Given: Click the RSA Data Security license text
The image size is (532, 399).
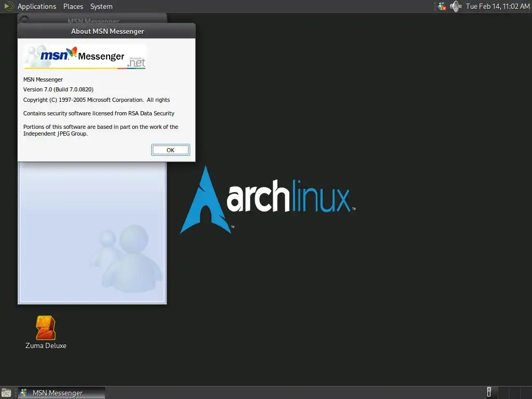Looking at the screenshot, I should coord(99,113).
